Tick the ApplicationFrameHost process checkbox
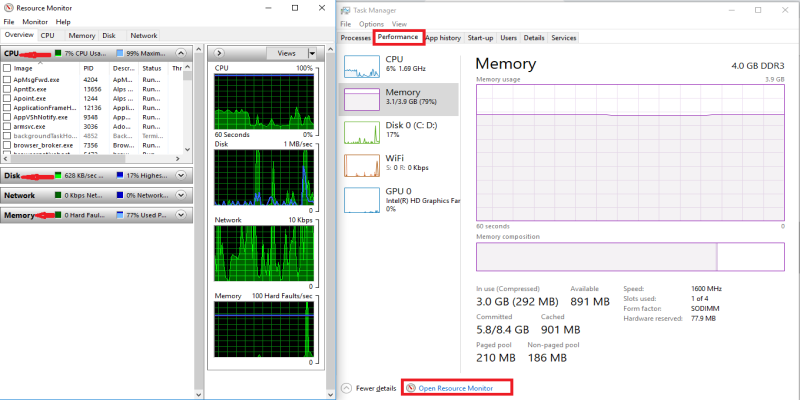This screenshot has height=400, width=800. (7, 108)
